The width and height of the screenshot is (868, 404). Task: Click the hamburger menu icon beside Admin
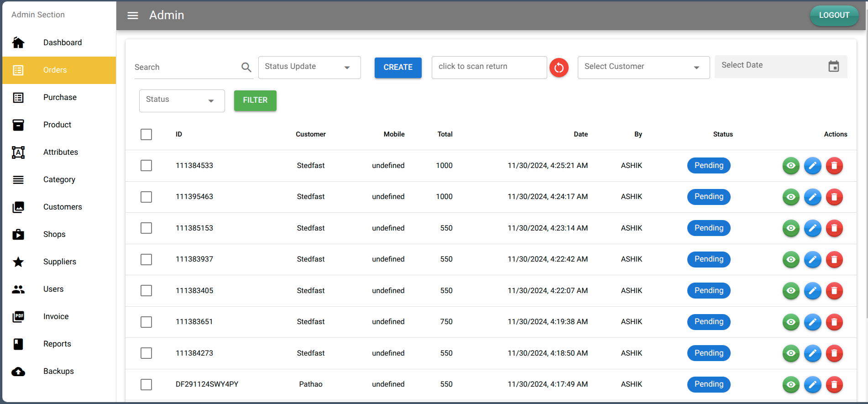pyautogui.click(x=132, y=16)
